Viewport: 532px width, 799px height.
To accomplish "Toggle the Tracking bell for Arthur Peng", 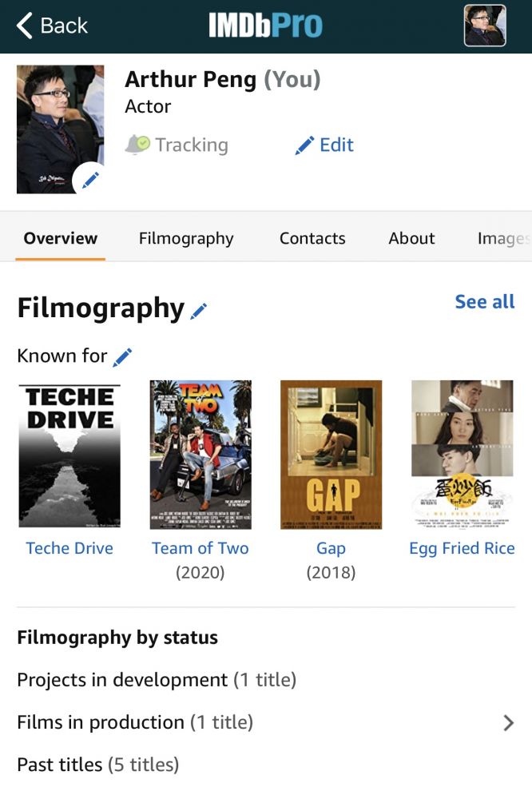I will (x=137, y=145).
